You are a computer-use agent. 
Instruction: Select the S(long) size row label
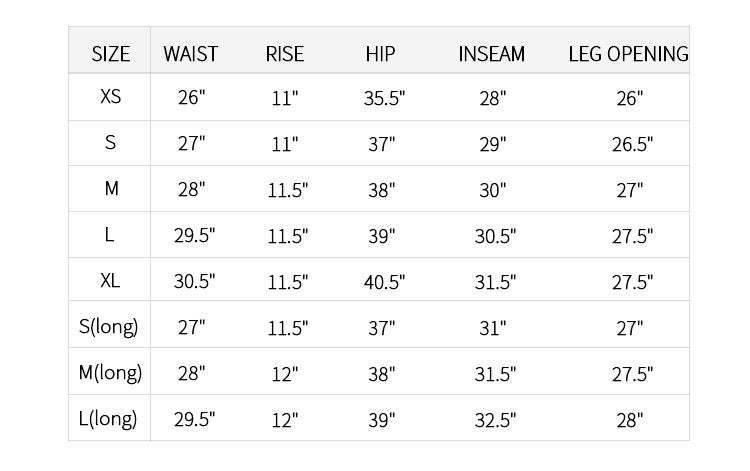click(x=110, y=327)
